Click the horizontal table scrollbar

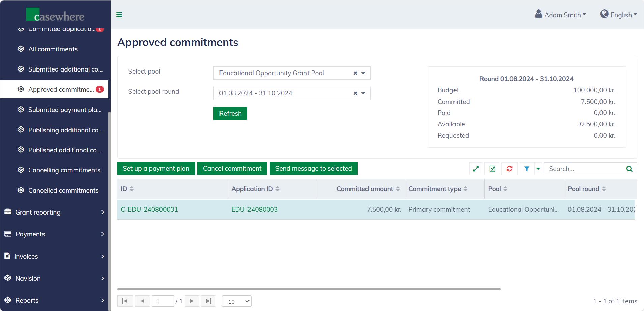pyautogui.click(x=309, y=289)
